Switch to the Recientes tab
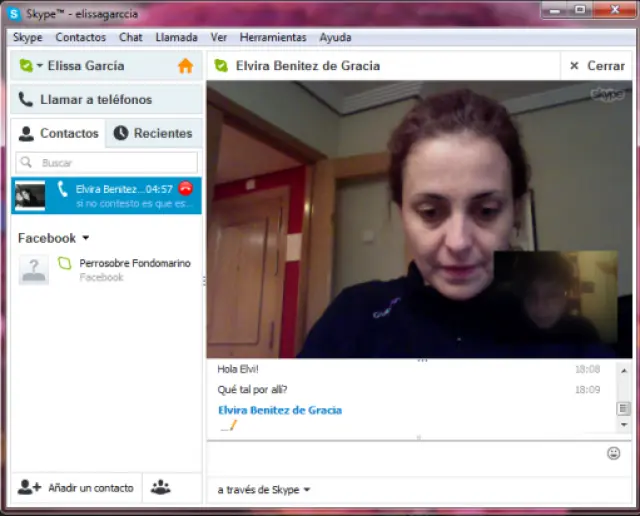Viewport: 640px width, 516px height. [153, 133]
